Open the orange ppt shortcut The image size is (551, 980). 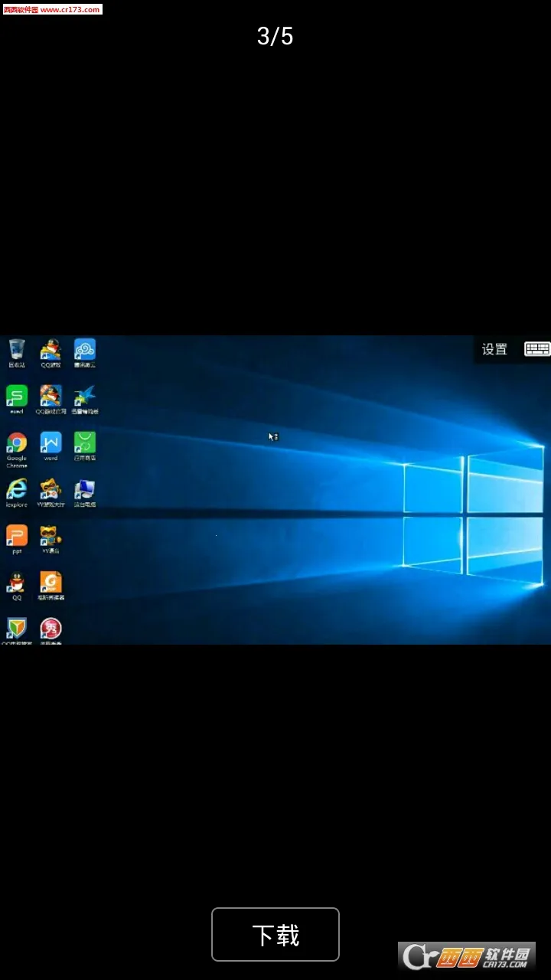click(17, 536)
